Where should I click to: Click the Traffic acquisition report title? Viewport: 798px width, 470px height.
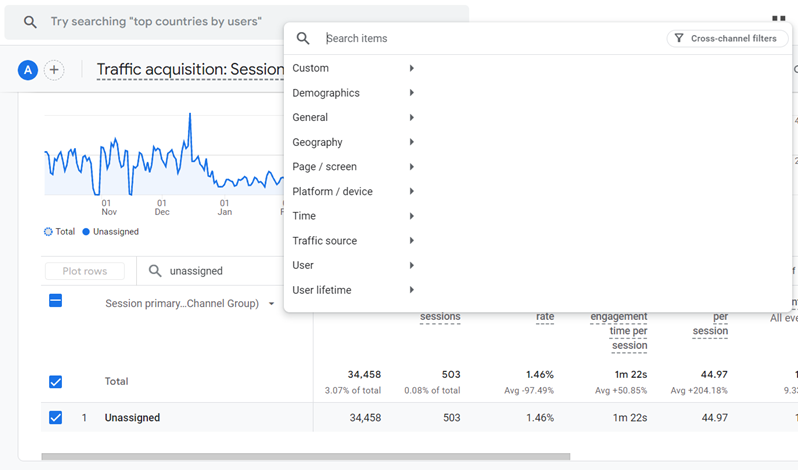190,69
